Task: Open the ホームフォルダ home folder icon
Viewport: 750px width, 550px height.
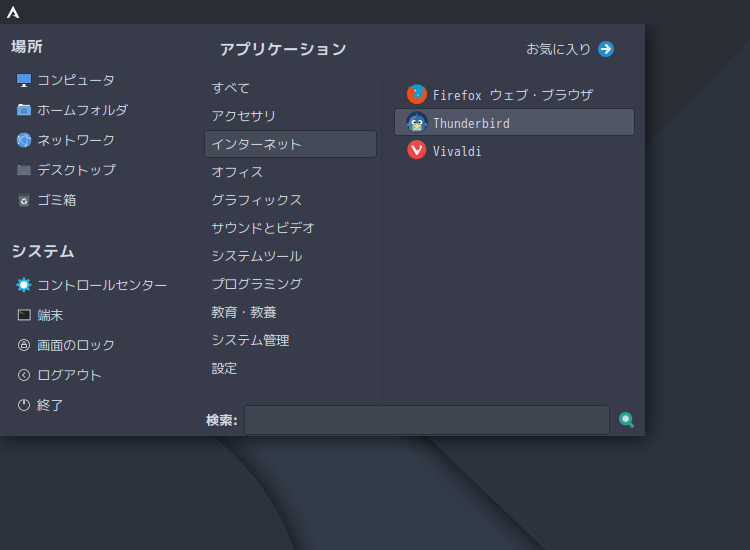Action: click(24, 110)
